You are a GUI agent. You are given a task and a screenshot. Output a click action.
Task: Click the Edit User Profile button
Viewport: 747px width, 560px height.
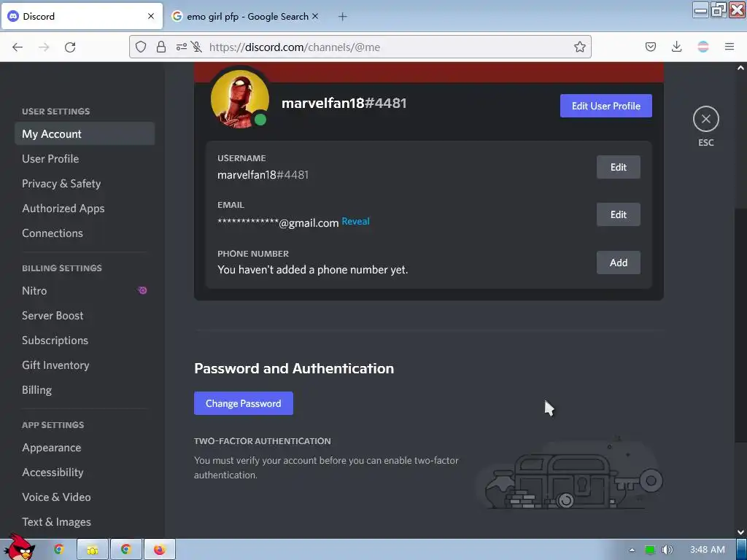tap(606, 106)
